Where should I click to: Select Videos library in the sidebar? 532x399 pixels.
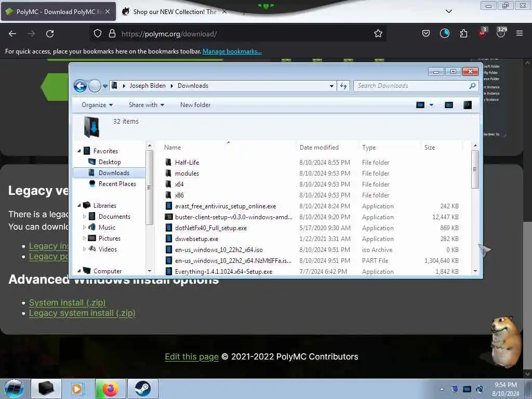tap(108, 249)
